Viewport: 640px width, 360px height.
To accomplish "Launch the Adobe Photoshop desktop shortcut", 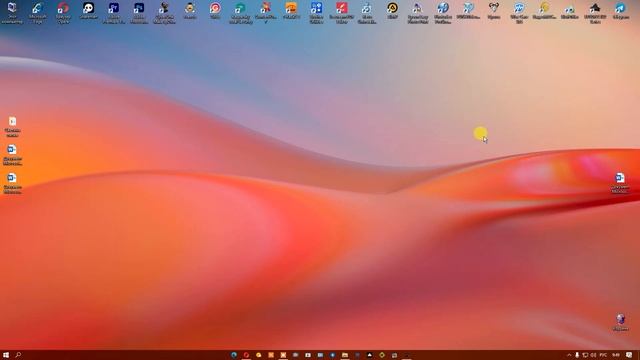I will (x=139, y=12).
